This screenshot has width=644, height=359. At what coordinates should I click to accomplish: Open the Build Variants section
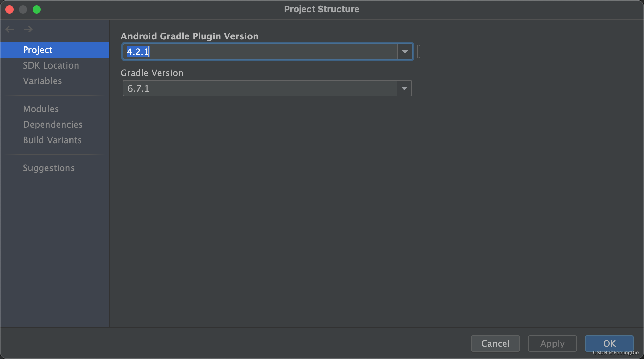tap(52, 140)
